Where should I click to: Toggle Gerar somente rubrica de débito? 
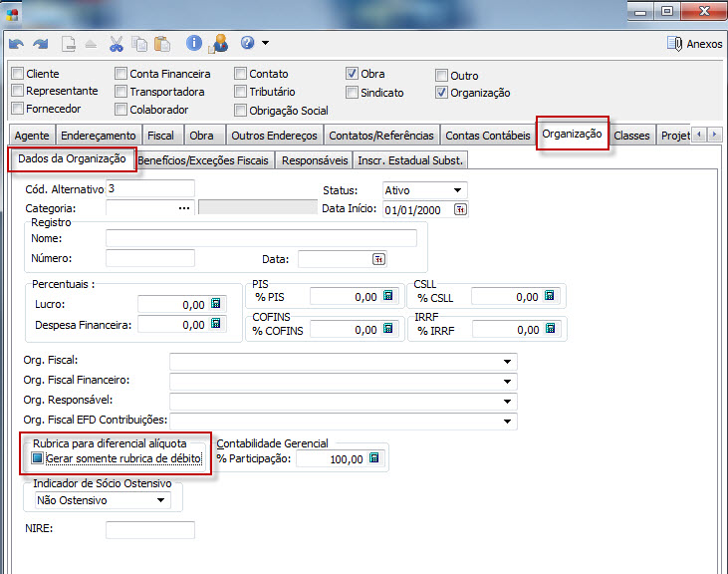pyautogui.click(x=38, y=458)
